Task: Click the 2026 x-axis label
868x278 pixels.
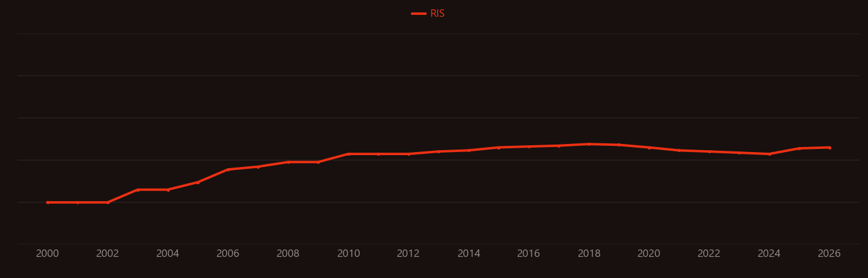Action: point(830,254)
